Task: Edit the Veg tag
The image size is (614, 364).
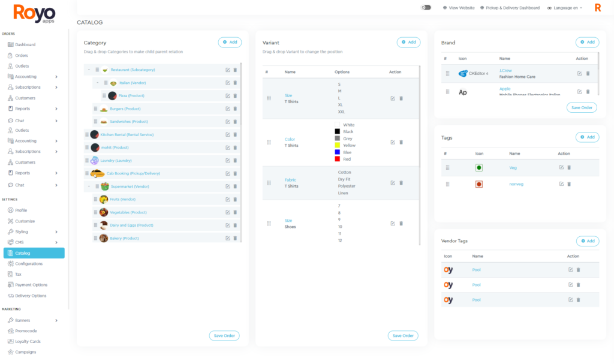Action: (561, 167)
